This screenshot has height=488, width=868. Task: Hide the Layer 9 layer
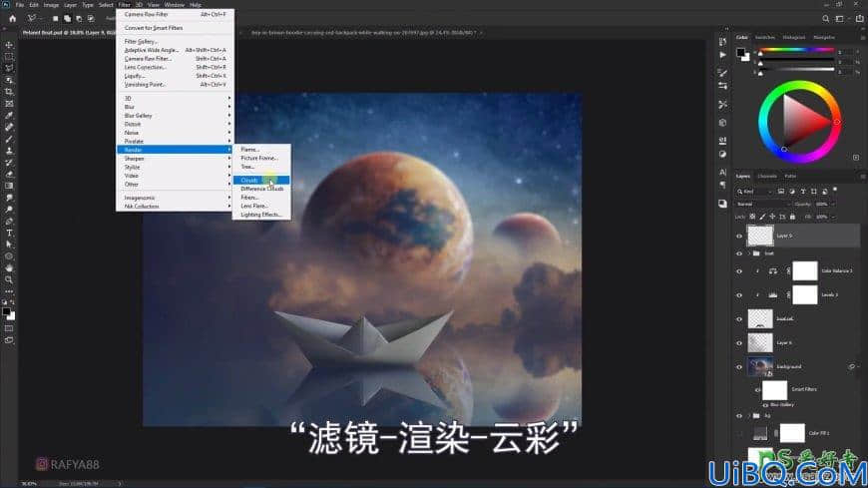(x=739, y=236)
